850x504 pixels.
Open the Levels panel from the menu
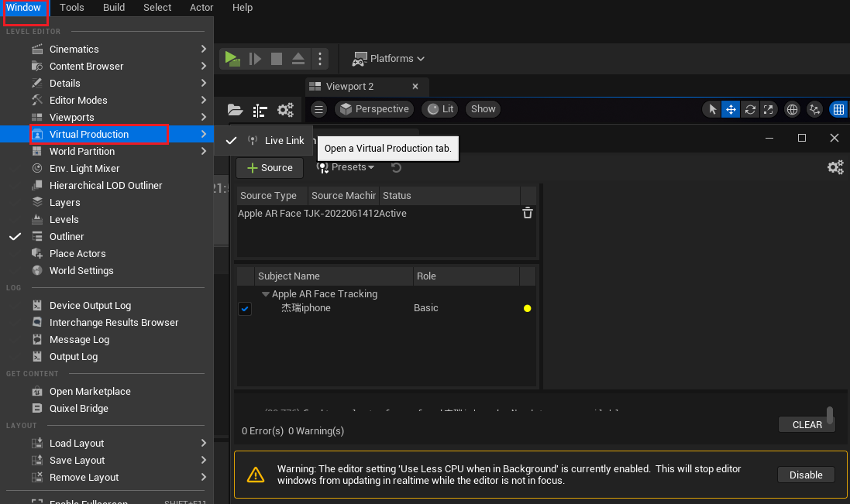(x=107, y=220)
